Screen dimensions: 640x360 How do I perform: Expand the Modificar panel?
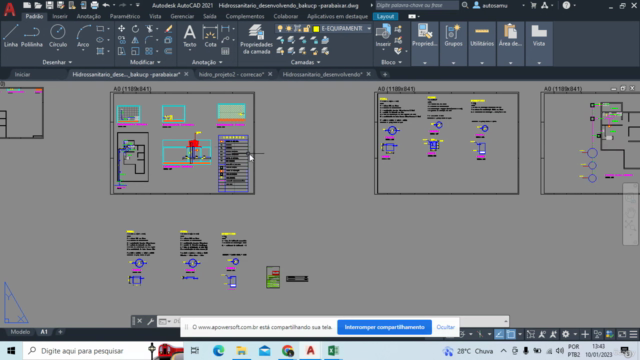[x=145, y=62]
